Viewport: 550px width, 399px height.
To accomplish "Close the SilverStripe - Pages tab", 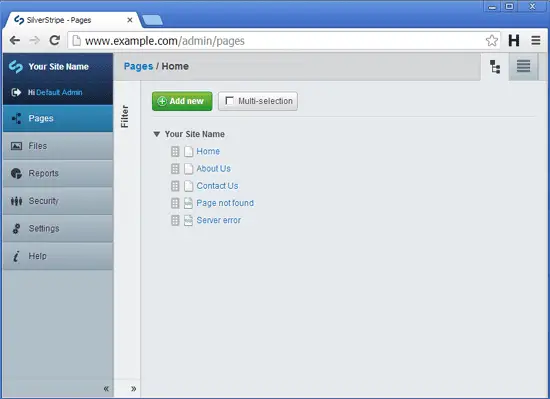I will click(130, 20).
